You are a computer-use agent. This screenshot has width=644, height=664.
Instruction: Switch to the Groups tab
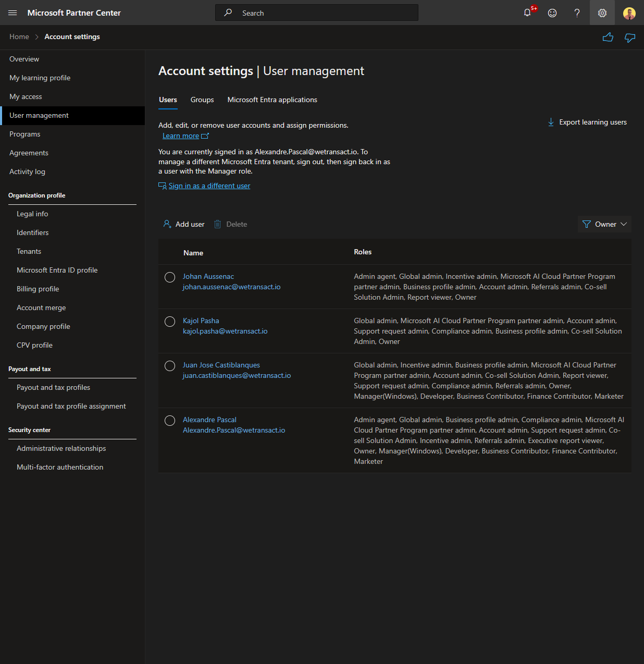[x=202, y=100]
